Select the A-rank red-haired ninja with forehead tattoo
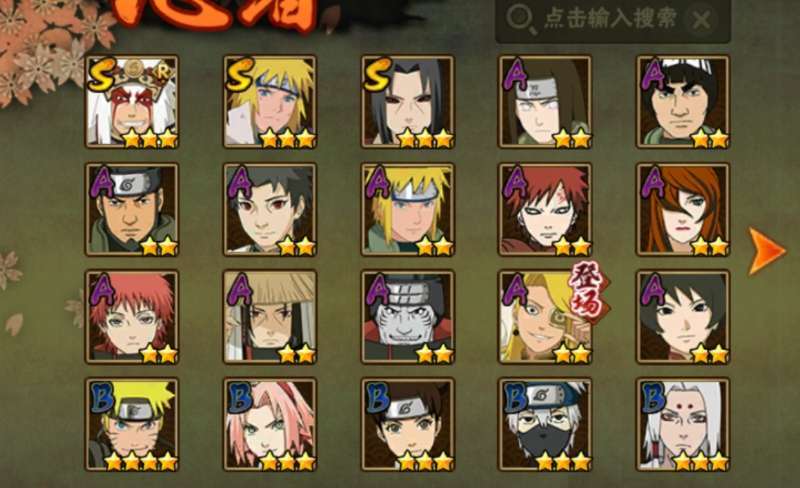The width and height of the screenshot is (800, 488). tap(545, 209)
